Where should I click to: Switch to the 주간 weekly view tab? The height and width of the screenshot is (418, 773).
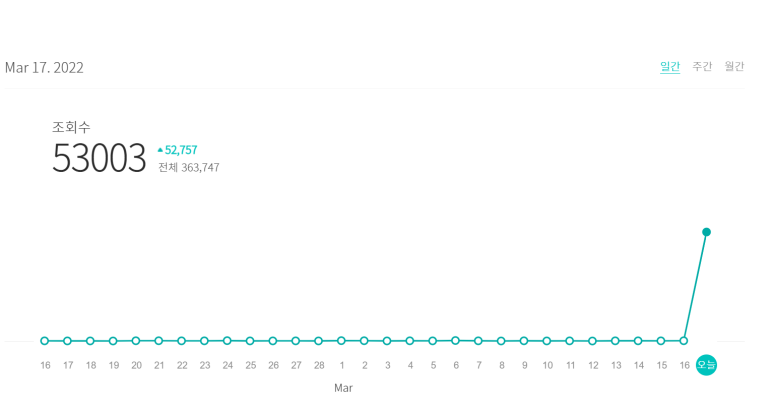pos(702,66)
